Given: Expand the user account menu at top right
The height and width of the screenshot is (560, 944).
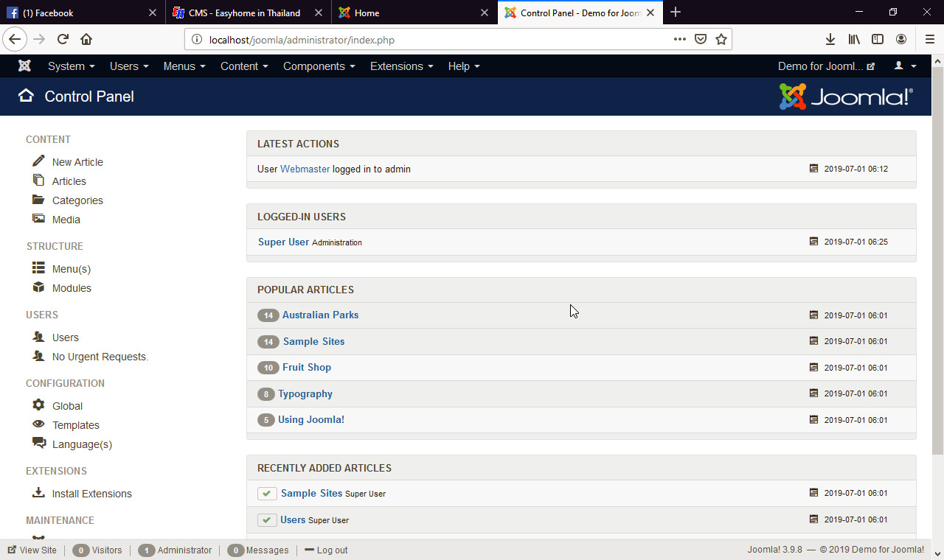Looking at the screenshot, I should (x=905, y=66).
